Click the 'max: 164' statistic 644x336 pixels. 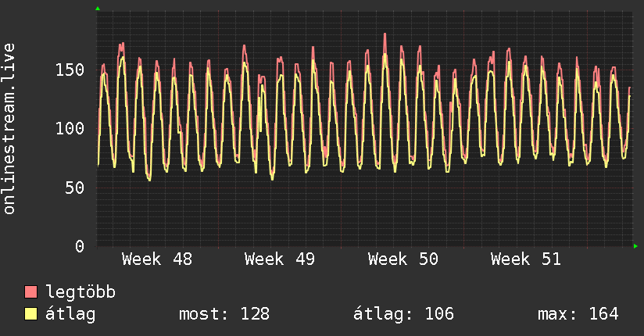point(578,314)
